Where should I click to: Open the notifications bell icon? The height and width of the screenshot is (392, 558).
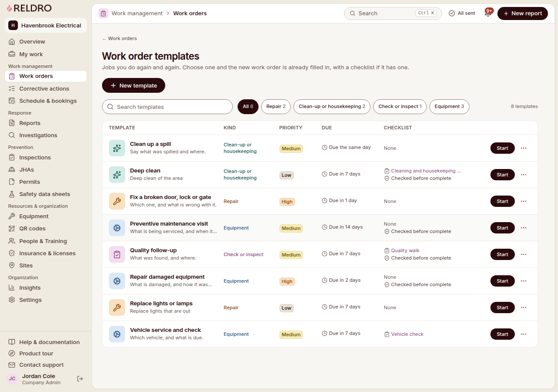coord(488,14)
